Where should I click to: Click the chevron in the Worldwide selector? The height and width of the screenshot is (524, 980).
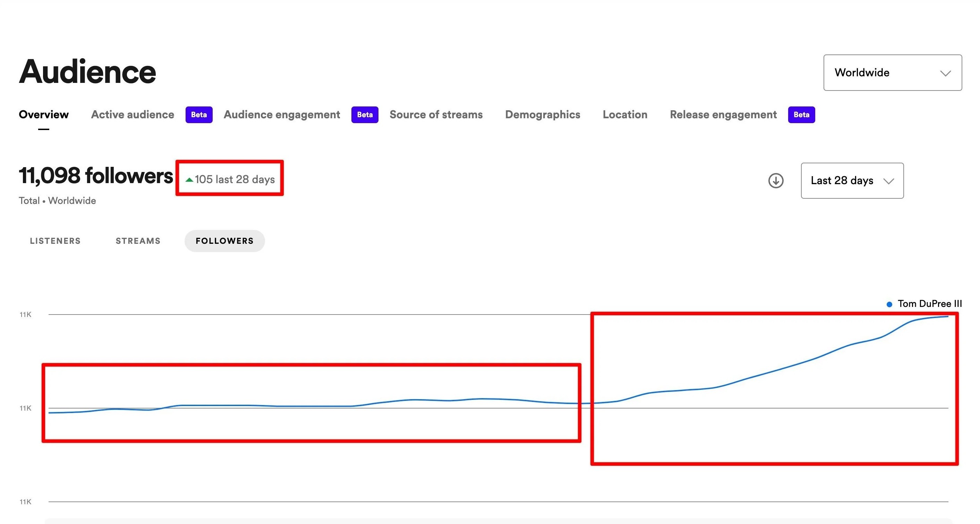(x=945, y=74)
